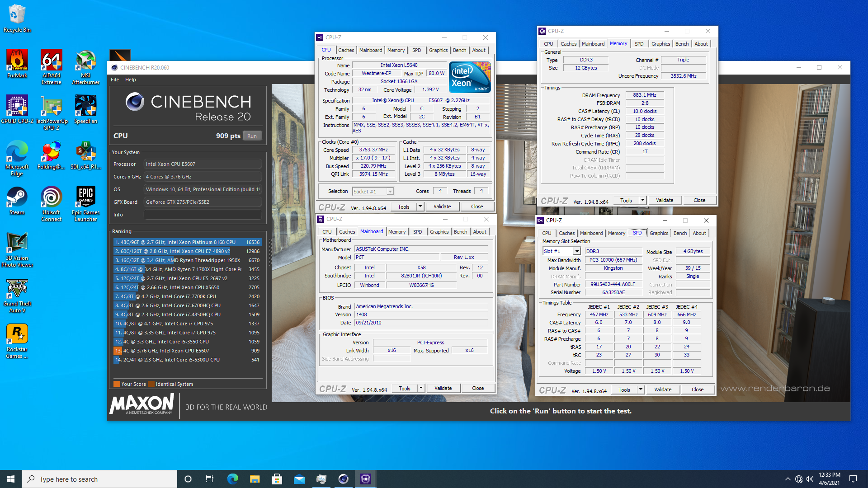The width and height of the screenshot is (868, 488).
Task: Open 3D Vision Photo Viewer shortcut
Action: (x=17, y=249)
